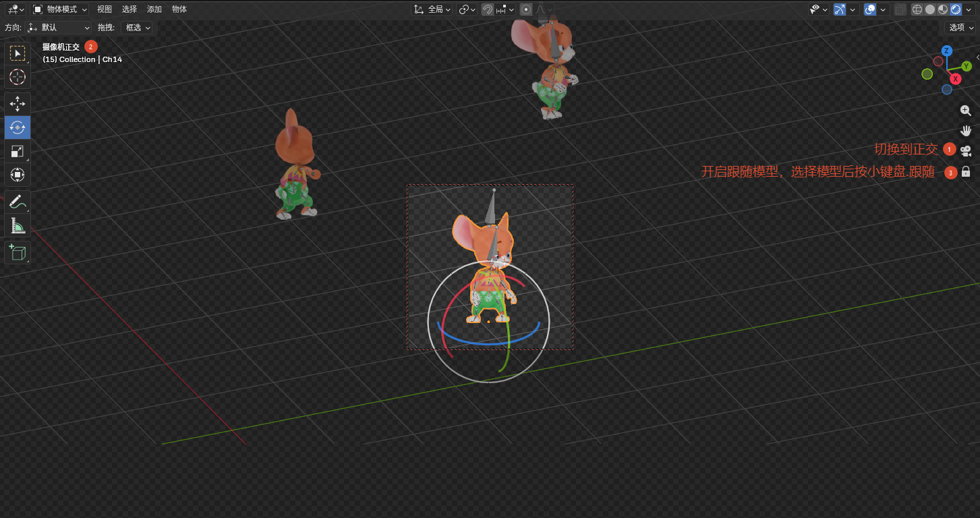
Task: Click the negative Y axis gizmo ball
Action: [927, 74]
